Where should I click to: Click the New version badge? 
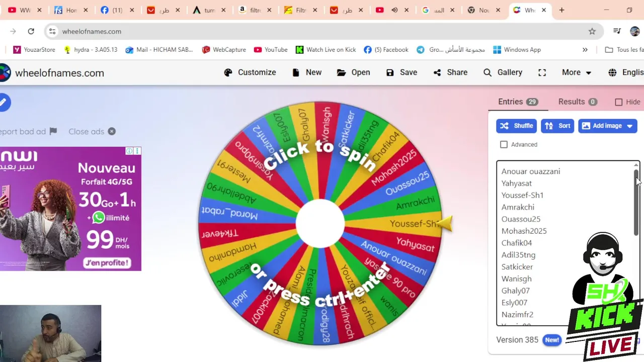[552, 340]
